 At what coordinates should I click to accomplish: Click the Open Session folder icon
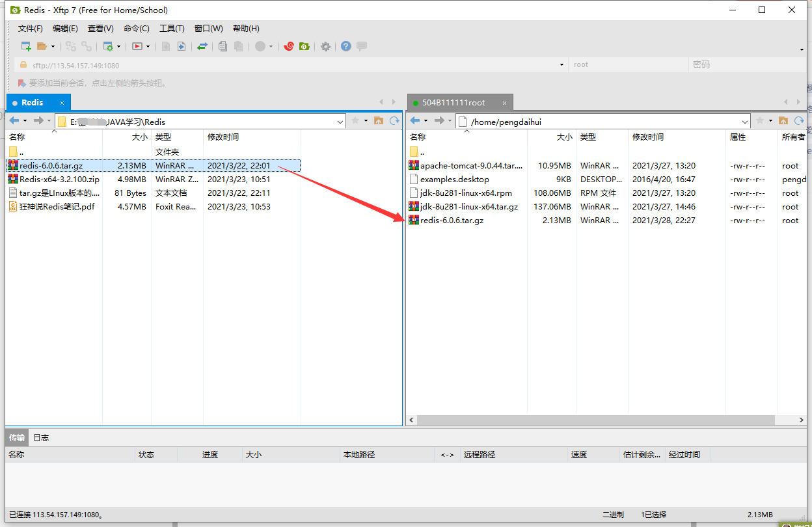coord(42,46)
